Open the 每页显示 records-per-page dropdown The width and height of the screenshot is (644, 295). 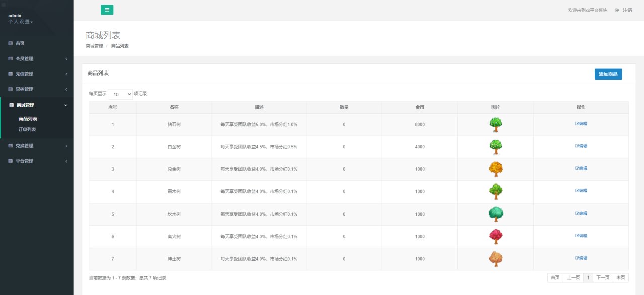point(120,94)
